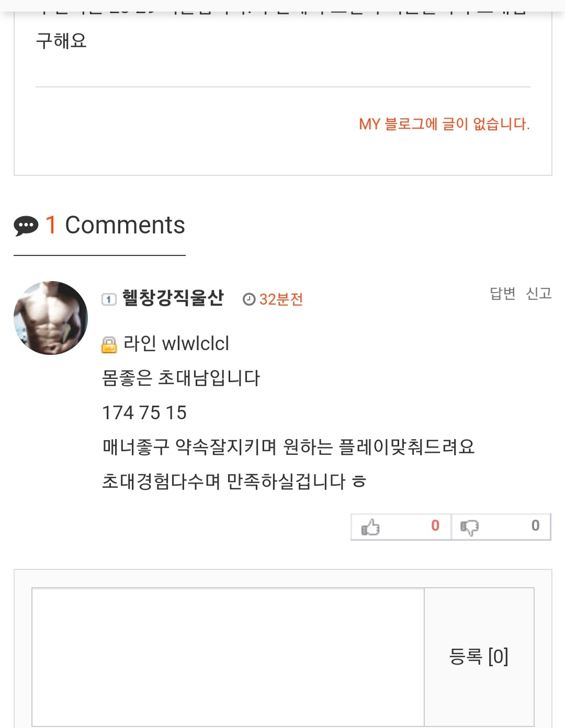The height and width of the screenshot is (728, 565).
Task: Click the lock icon on the comment
Action: tap(109, 345)
